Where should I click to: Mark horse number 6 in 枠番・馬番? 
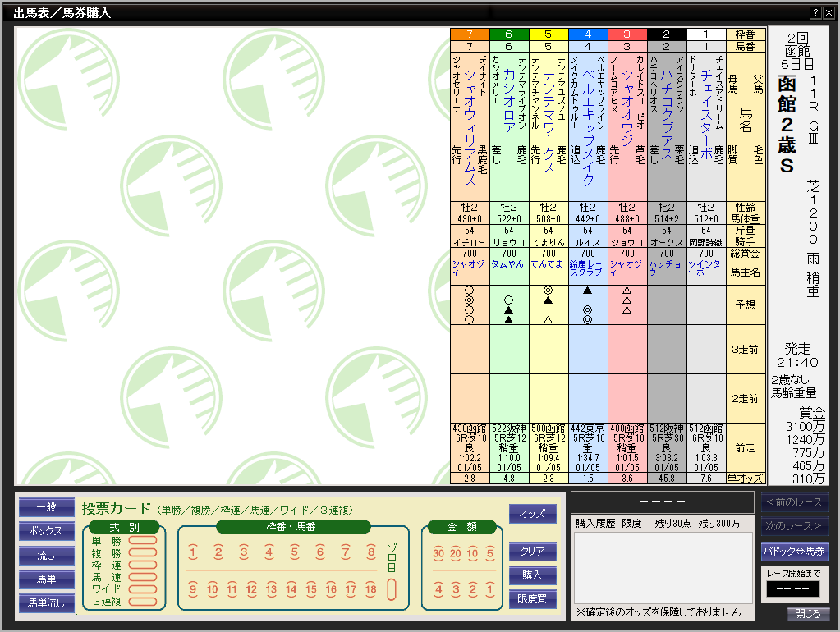click(x=319, y=552)
